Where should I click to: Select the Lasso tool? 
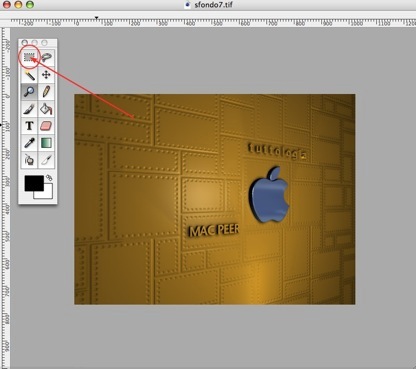click(x=46, y=57)
